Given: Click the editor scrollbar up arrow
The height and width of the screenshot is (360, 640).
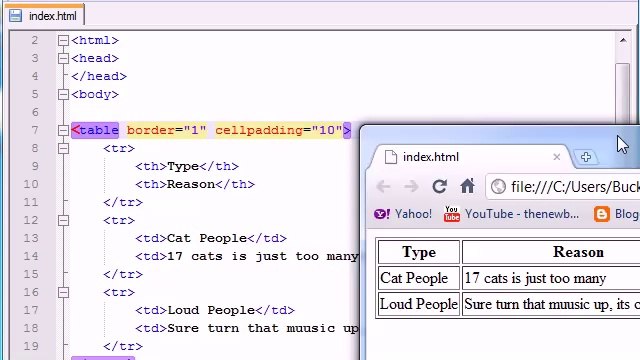Looking at the screenshot, I should pyautogui.click(x=623, y=40).
